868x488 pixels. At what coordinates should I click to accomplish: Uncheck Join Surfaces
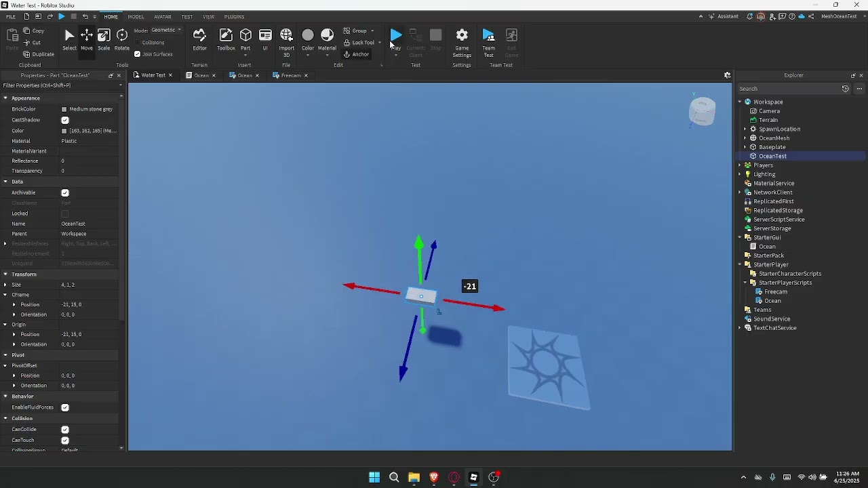pyautogui.click(x=138, y=54)
